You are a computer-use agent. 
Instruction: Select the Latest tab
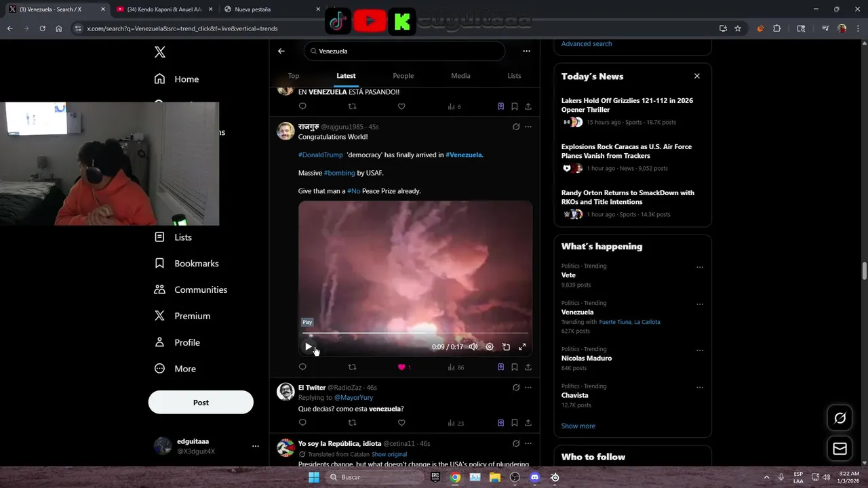346,76
